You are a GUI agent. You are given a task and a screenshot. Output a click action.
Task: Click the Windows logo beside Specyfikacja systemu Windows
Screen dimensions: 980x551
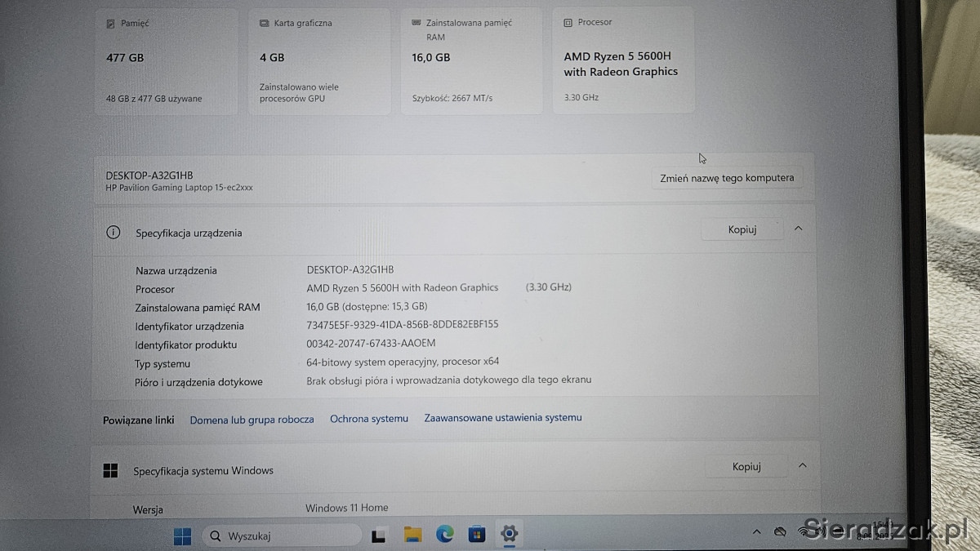pos(110,470)
